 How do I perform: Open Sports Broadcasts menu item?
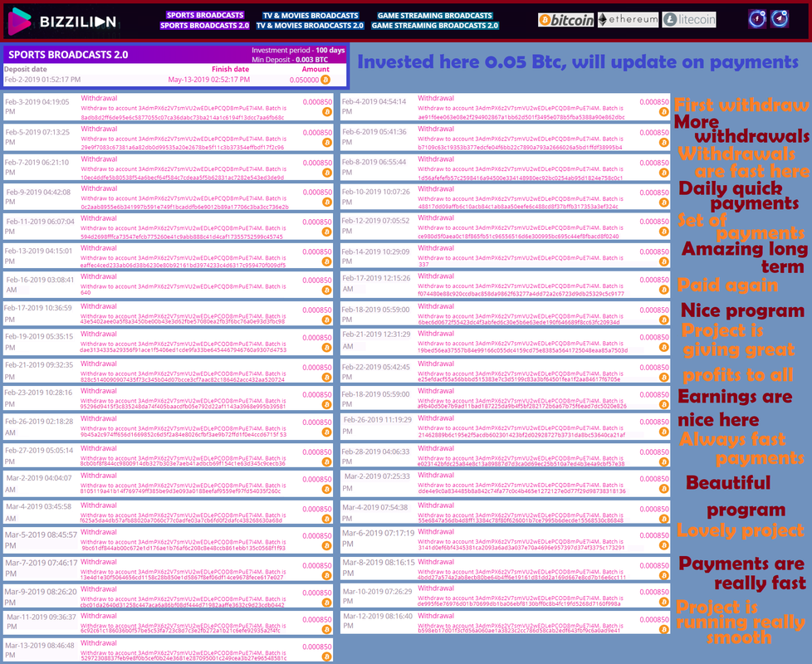(205, 15)
